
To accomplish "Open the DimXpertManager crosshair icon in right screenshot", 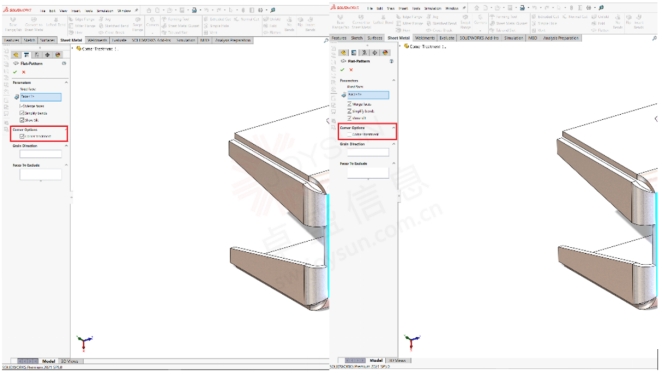I will (374, 53).
